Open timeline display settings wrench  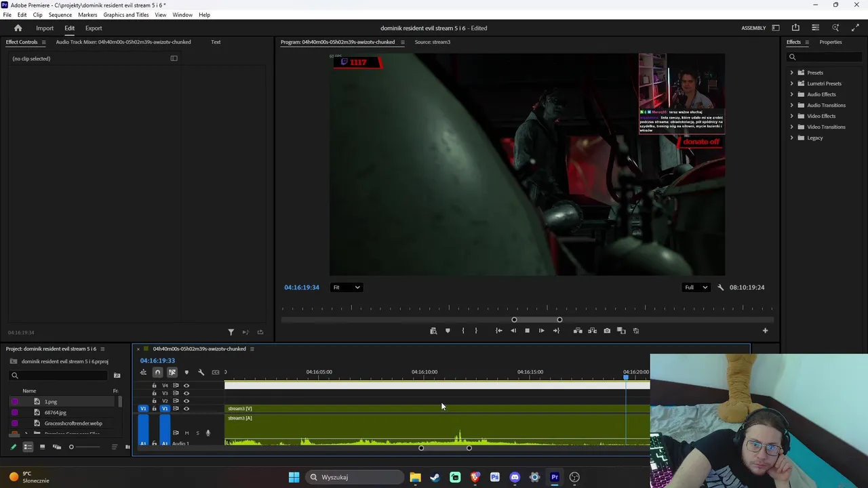point(201,372)
